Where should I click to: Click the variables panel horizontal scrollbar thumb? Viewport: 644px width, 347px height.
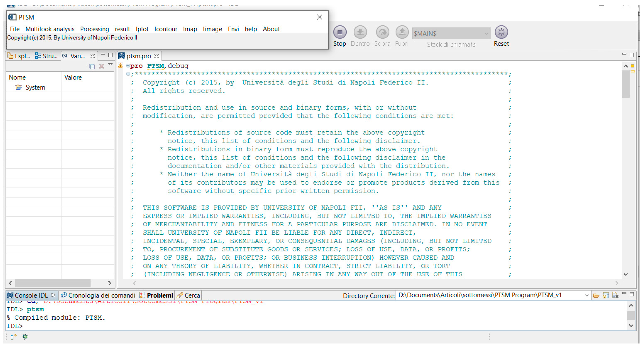click(x=53, y=283)
